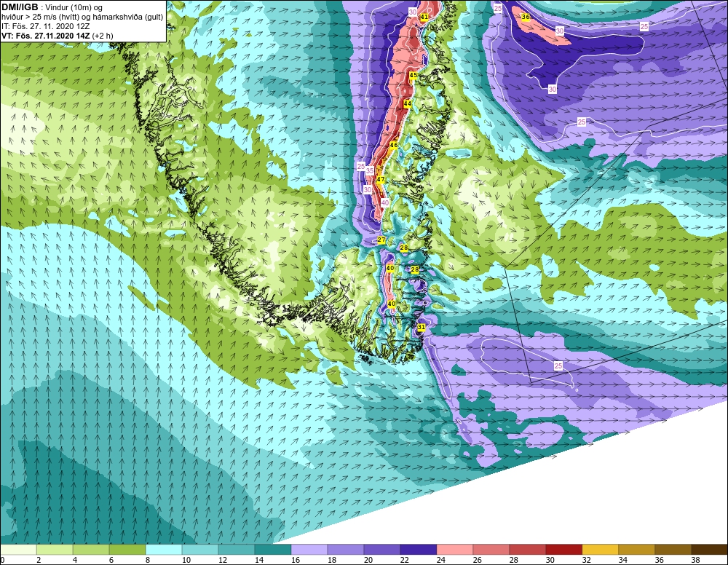728x565 pixels.
Task: Click the legend scale value 38
Action: 696,561
